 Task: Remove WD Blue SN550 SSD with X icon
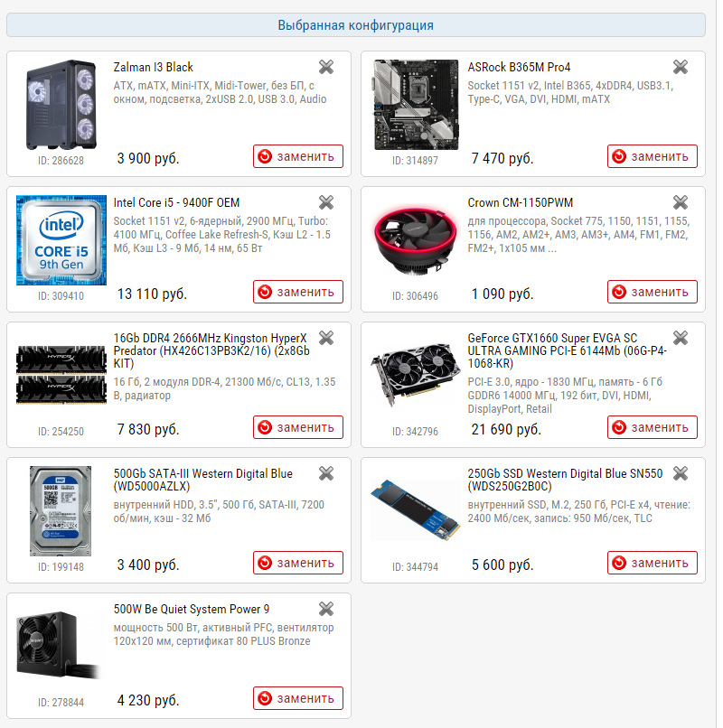681,473
